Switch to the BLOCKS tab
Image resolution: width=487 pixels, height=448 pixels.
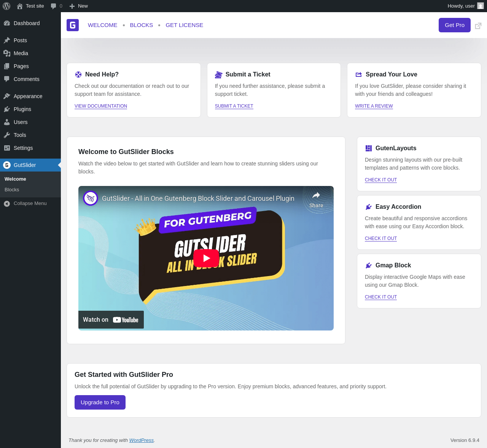[142, 25]
